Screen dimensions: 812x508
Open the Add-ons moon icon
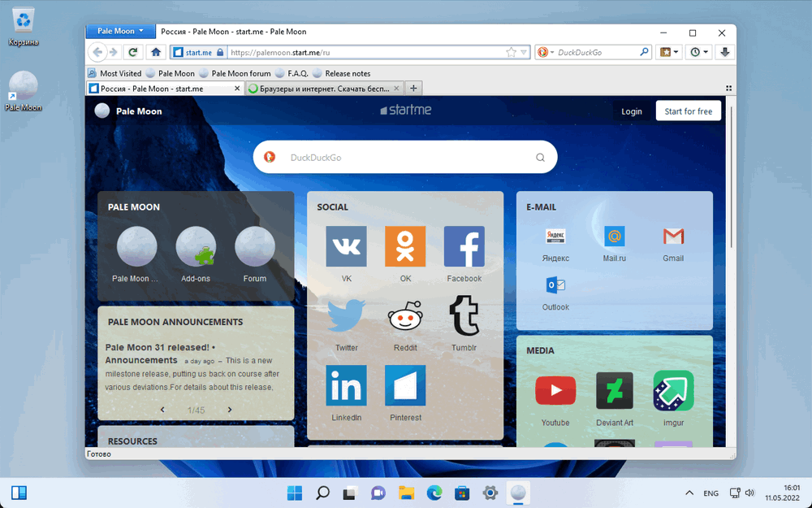pyautogui.click(x=196, y=246)
